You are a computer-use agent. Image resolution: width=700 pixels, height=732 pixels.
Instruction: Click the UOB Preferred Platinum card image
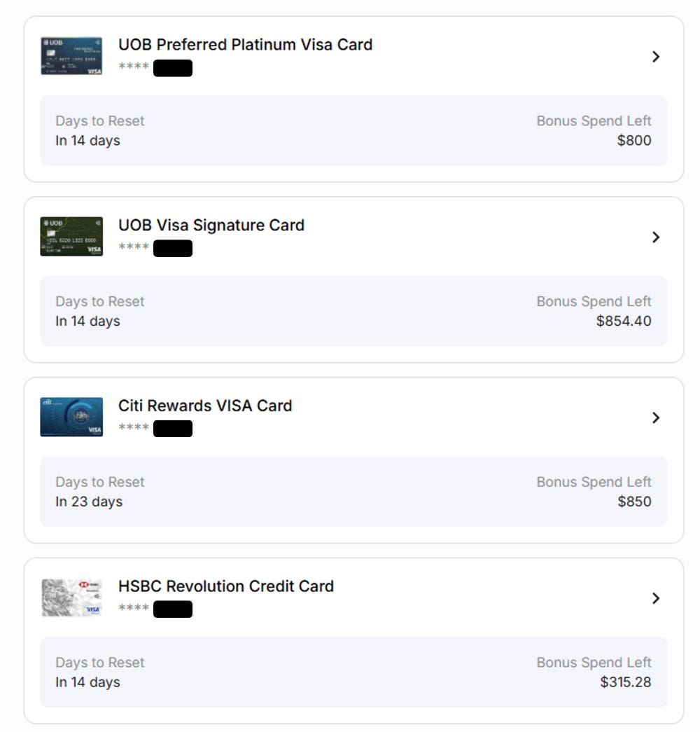click(71, 56)
